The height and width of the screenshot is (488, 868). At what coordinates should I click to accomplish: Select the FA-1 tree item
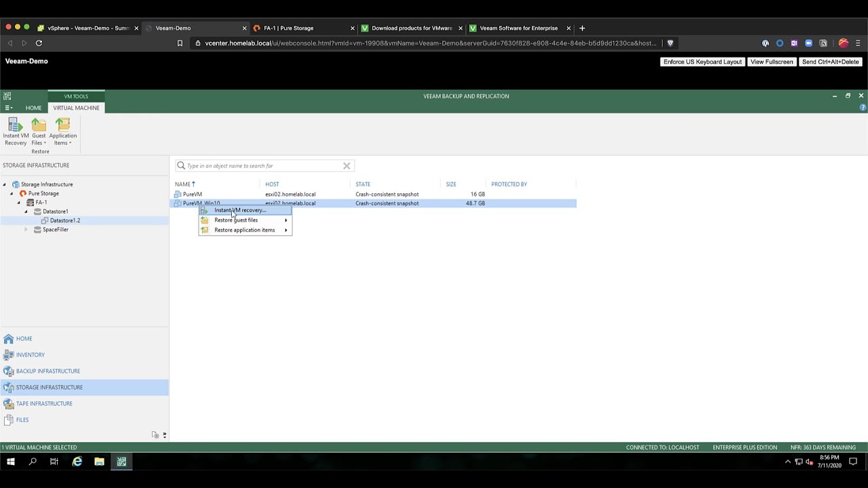[x=41, y=203]
